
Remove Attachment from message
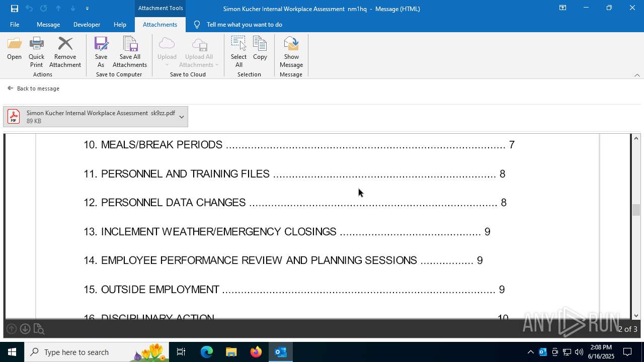tap(65, 52)
